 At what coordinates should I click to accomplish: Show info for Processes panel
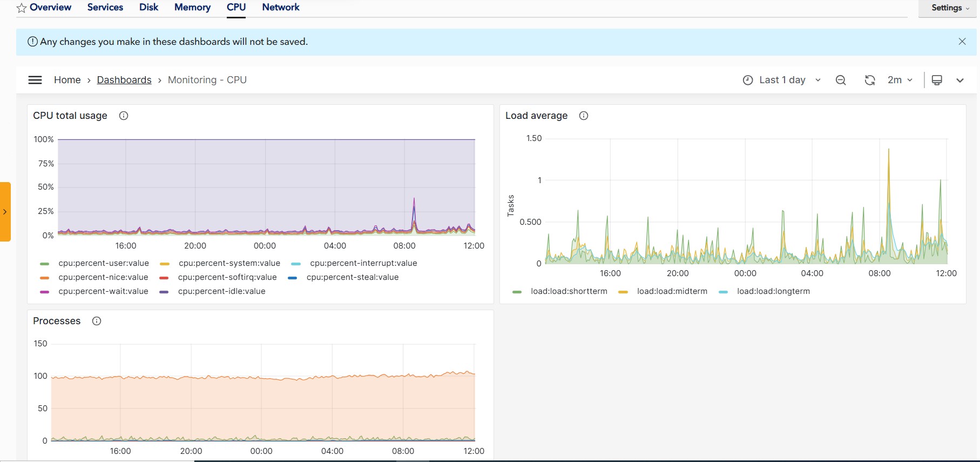click(x=97, y=321)
